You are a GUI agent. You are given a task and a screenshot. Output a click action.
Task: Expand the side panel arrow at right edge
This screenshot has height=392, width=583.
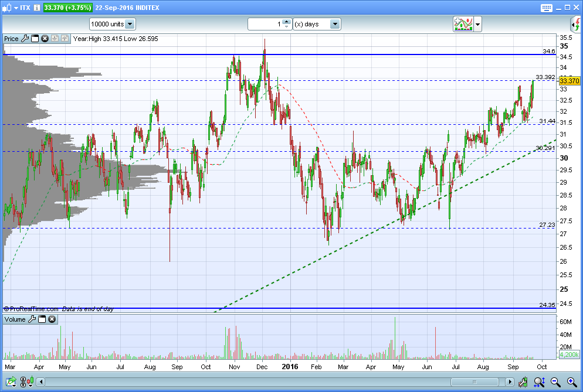point(575,24)
